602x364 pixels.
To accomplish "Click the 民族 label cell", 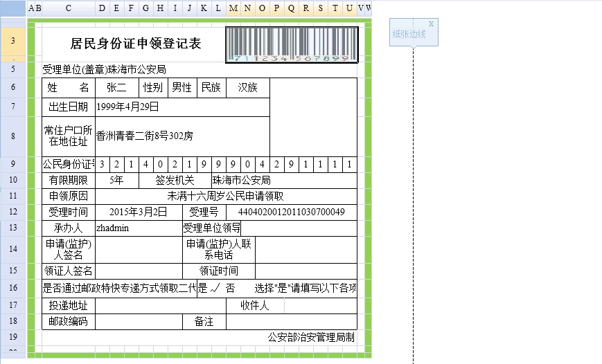I will click(211, 88).
